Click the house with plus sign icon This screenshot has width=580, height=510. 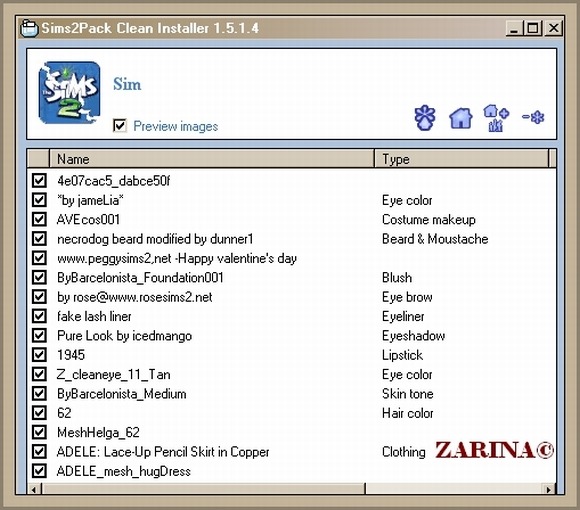496,118
